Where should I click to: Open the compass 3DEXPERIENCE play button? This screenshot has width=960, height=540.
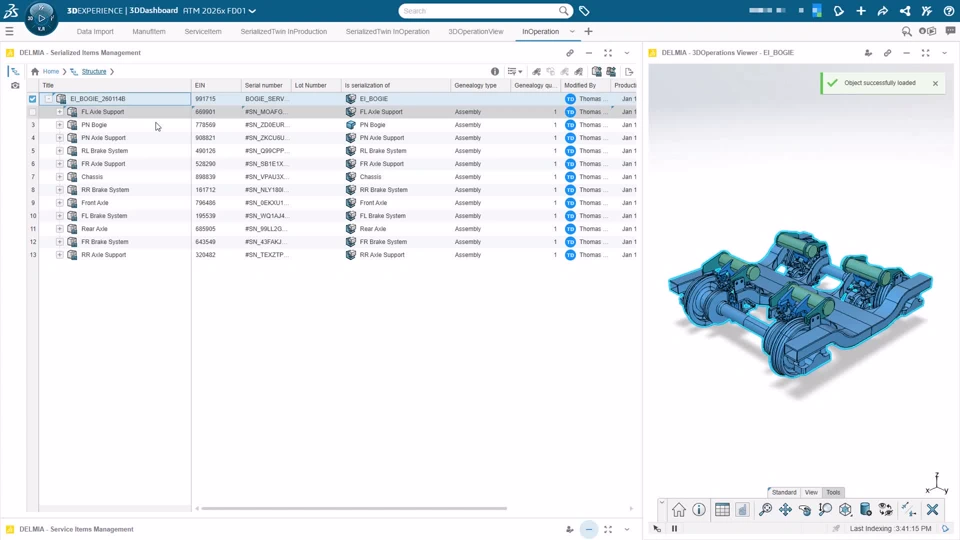(41, 17)
